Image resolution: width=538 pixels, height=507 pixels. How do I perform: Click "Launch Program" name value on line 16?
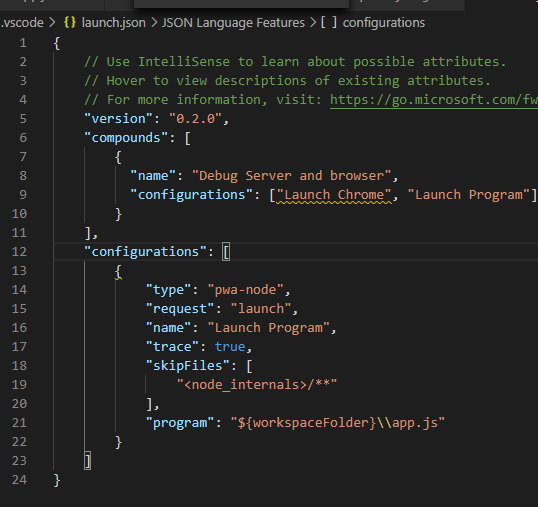point(269,328)
